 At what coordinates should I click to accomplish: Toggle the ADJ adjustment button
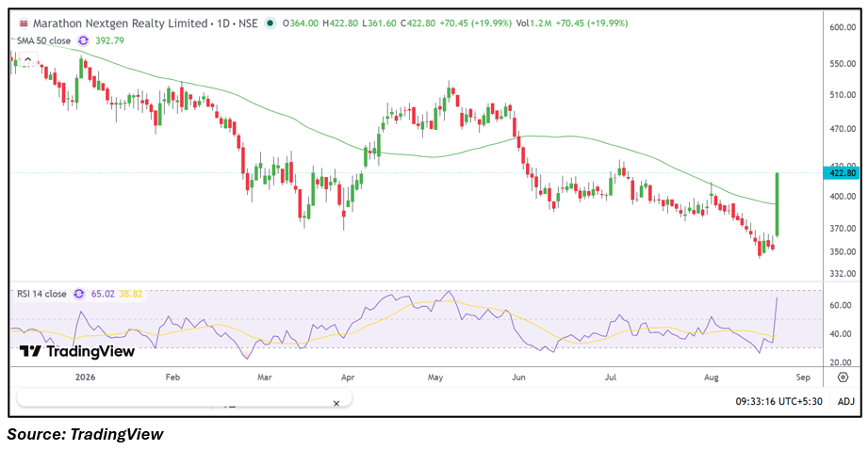[846, 401]
